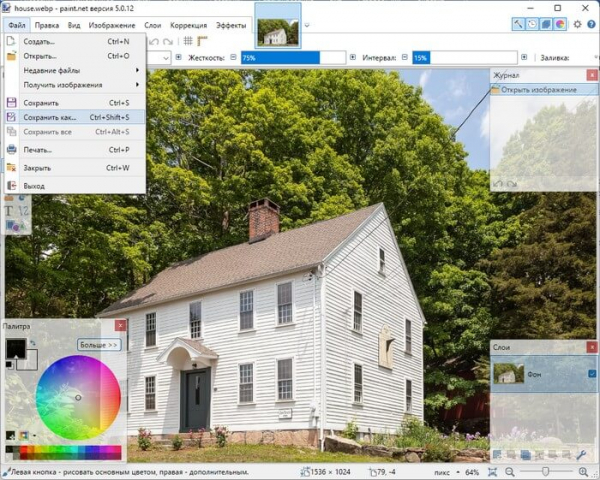This screenshot has height=480, width=600.
Task: Click the Выход exit icon
Action: coord(11,186)
